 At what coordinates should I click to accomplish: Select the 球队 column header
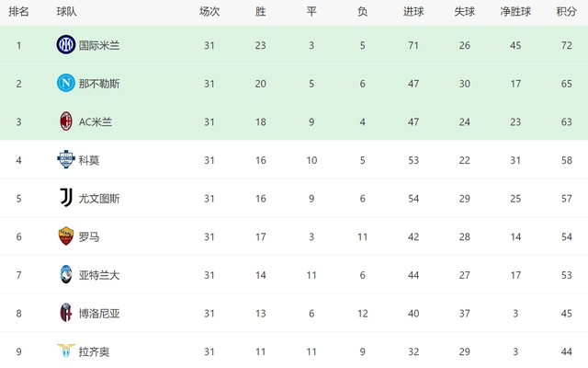(x=66, y=12)
